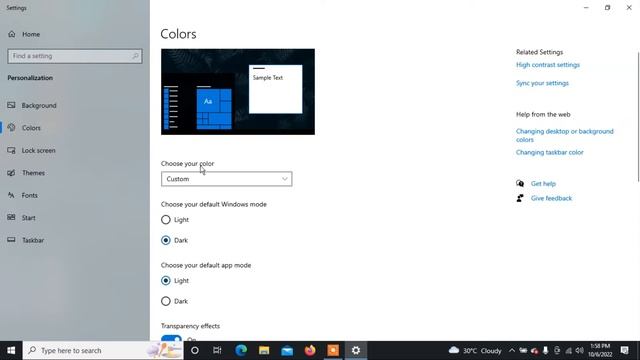
Task: Click the Get help chat icon
Action: pyautogui.click(x=520, y=184)
